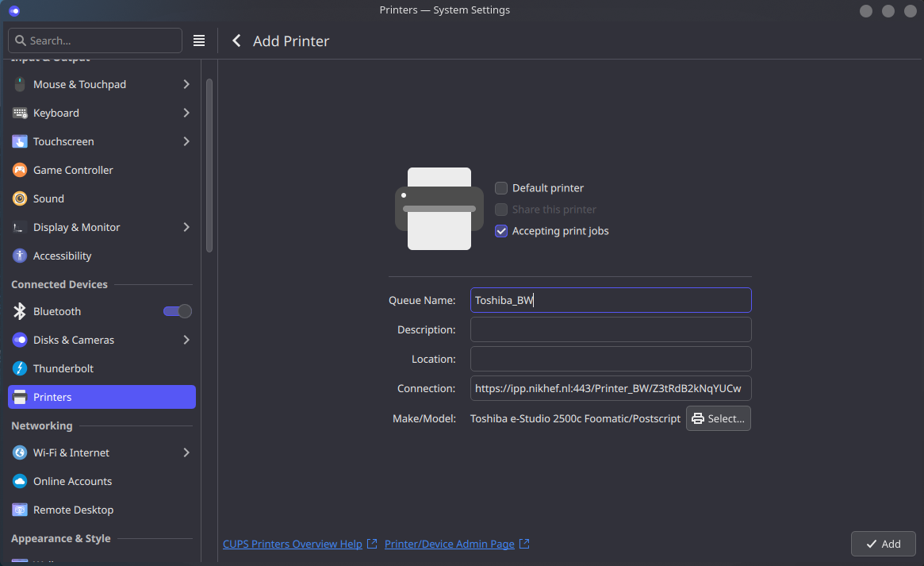Expand Display & Monitor chevron
The image size is (924, 566).
point(186,227)
